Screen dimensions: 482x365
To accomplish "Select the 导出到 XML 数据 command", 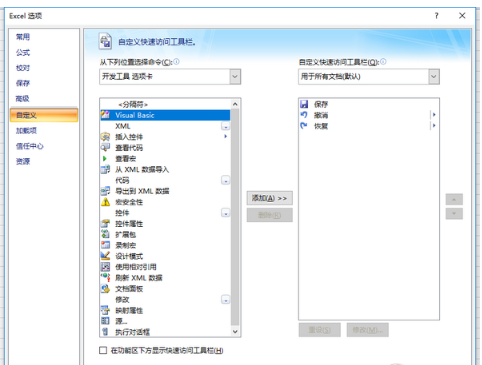I will pyautogui.click(x=165, y=191).
